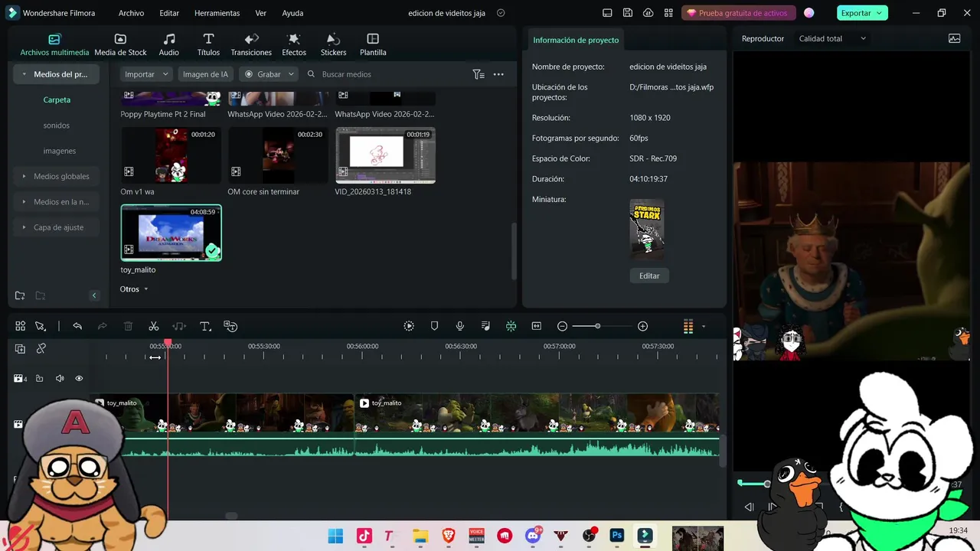The image size is (980, 551).
Task: Open the user account avatar
Action: pyautogui.click(x=809, y=13)
